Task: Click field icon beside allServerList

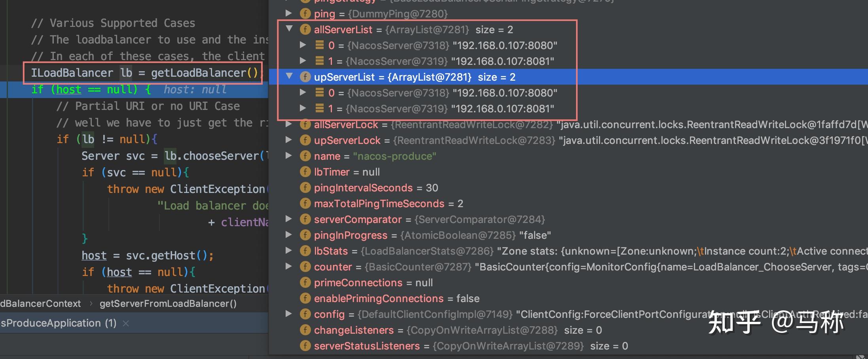Action: [x=305, y=29]
